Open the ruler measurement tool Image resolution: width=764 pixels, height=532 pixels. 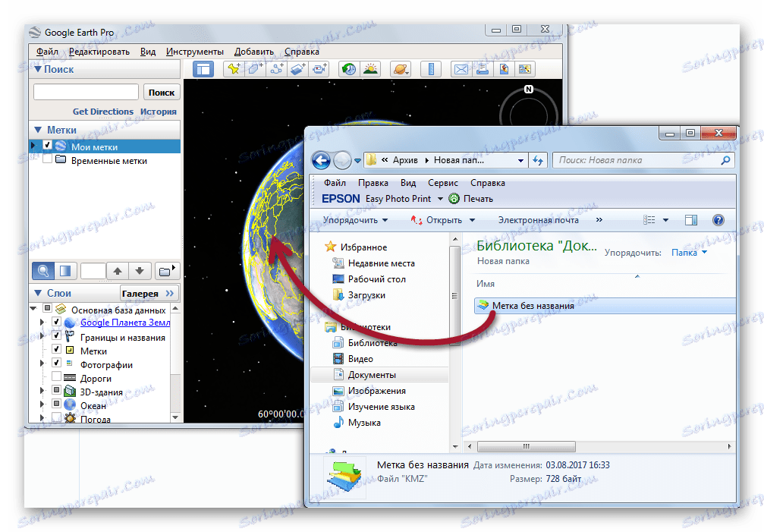tap(431, 69)
